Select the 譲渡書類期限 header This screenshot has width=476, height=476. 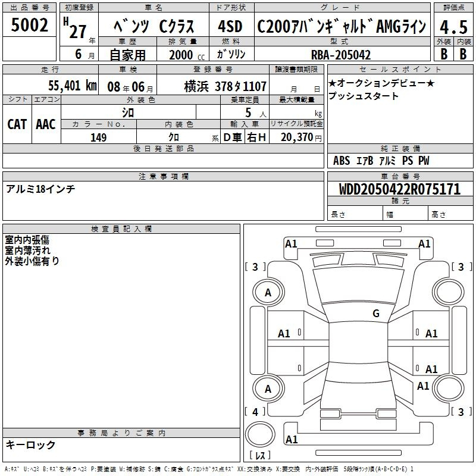coord(296,69)
